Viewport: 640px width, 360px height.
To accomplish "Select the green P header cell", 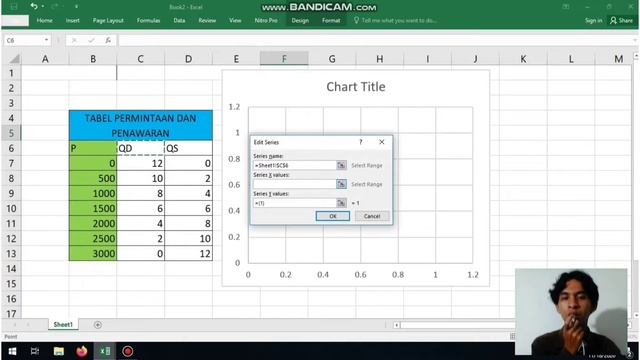I will 93,148.
